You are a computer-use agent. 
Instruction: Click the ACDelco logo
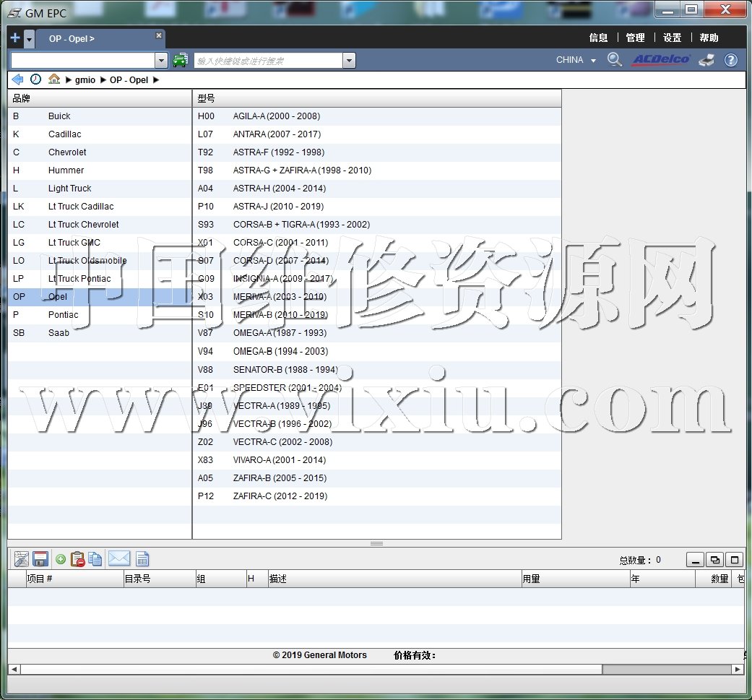coord(661,60)
